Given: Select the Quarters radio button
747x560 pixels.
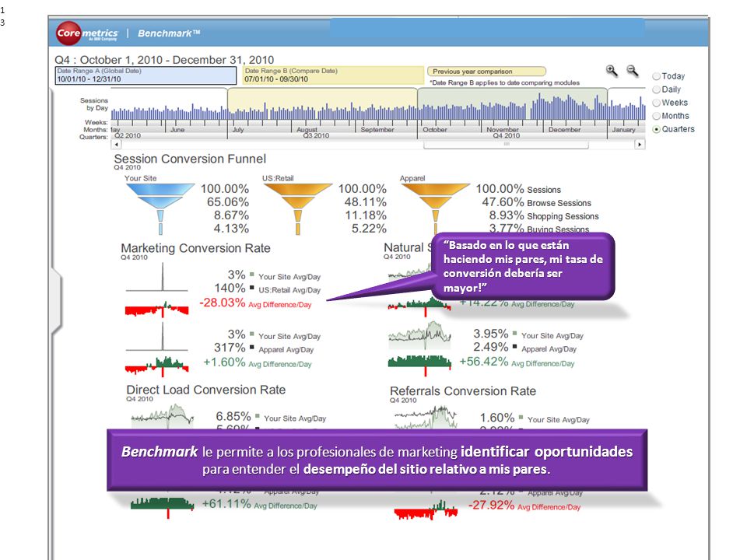Looking at the screenshot, I should tap(657, 129).
